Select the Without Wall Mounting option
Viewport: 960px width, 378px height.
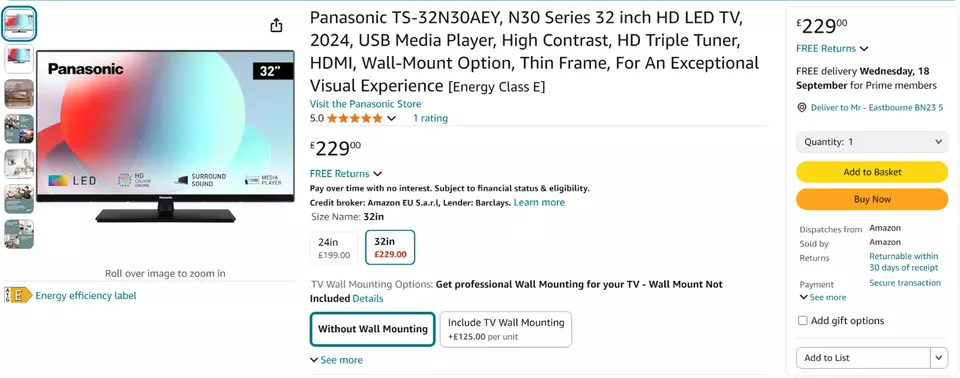pyautogui.click(x=373, y=329)
